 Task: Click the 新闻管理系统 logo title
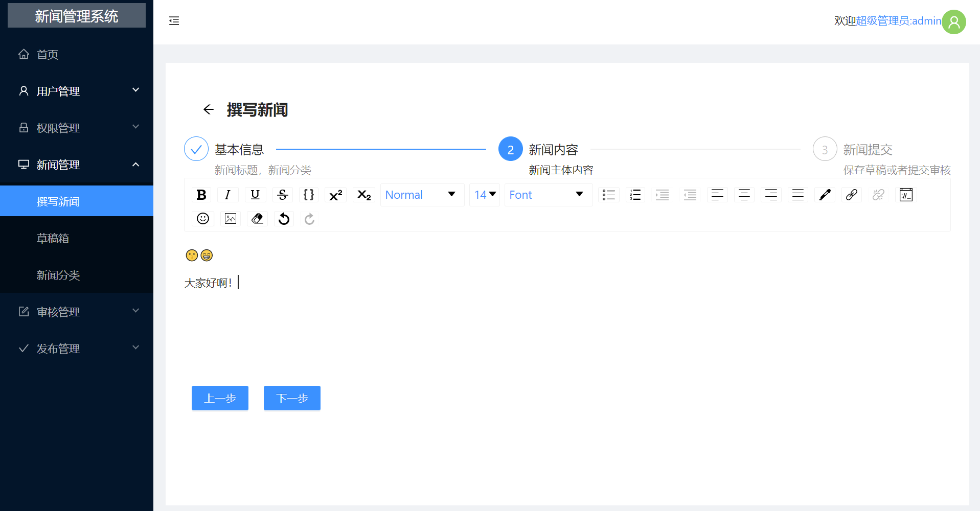[77, 15]
